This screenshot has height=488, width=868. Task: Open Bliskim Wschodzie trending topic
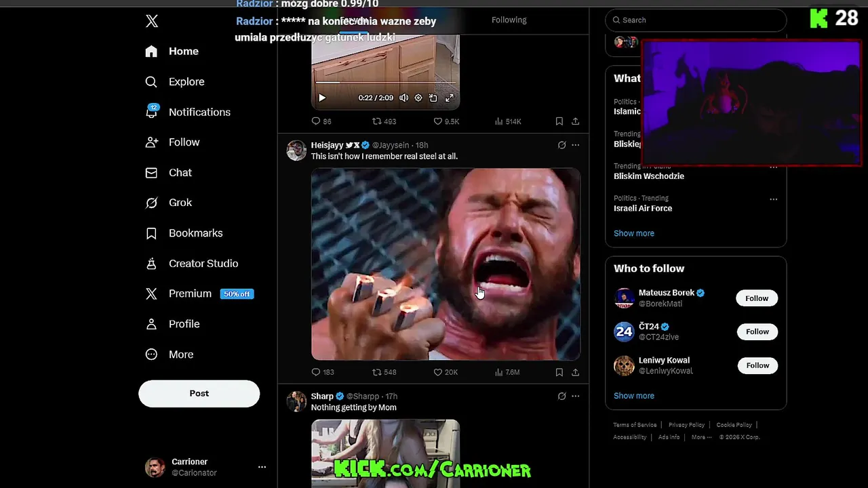pos(649,176)
